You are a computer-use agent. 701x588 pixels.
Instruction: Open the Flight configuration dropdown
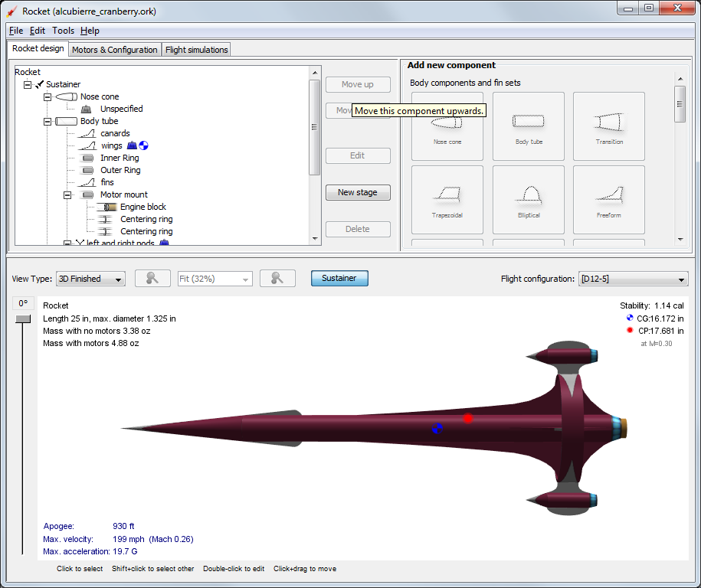[x=633, y=279]
